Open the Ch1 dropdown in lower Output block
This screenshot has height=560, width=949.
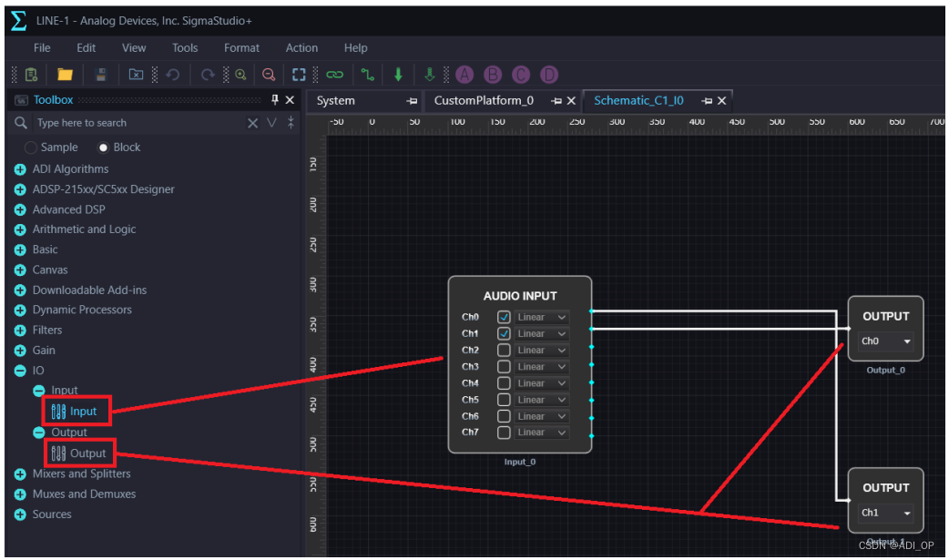click(886, 513)
